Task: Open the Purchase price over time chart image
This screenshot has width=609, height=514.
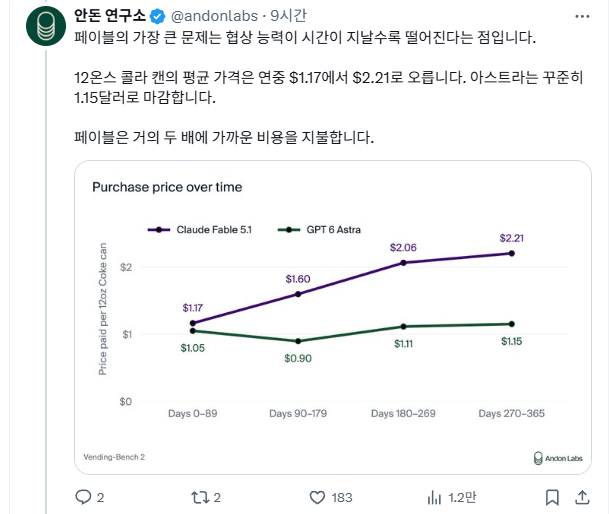Action: [333, 317]
